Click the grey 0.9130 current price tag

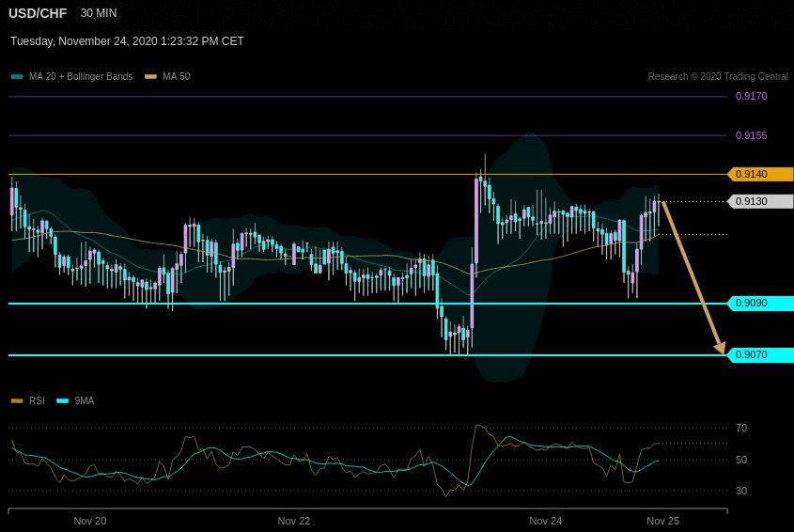[760, 201]
